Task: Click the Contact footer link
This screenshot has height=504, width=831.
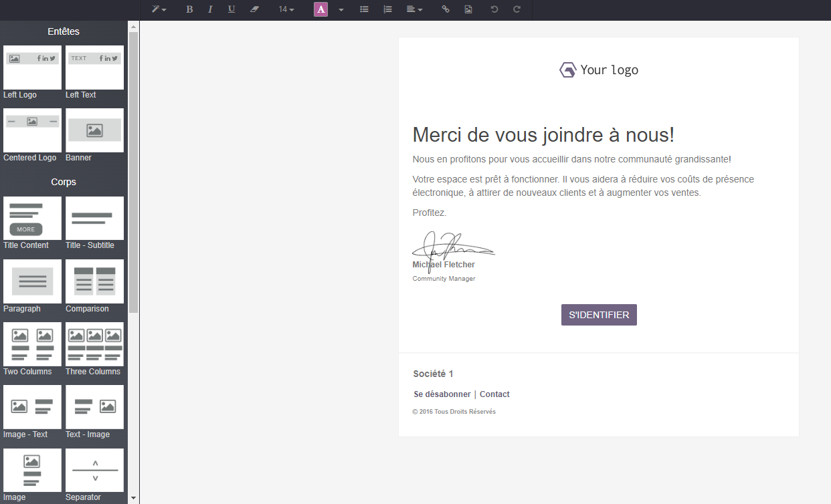Action: [x=494, y=394]
